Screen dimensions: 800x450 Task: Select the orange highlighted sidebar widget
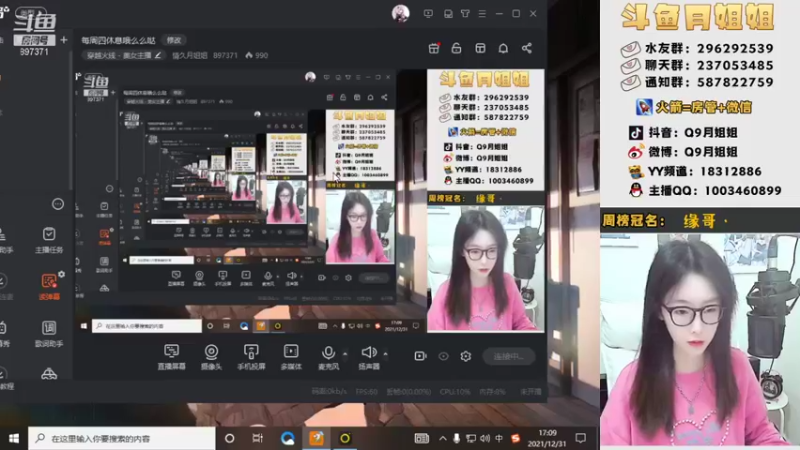click(49, 286)
